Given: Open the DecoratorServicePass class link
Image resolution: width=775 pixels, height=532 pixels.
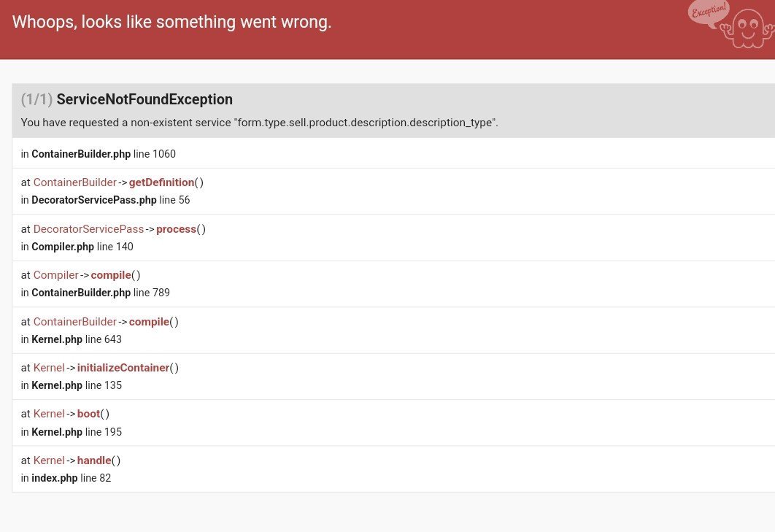Looking at the screenshot, I should point(88,229).
